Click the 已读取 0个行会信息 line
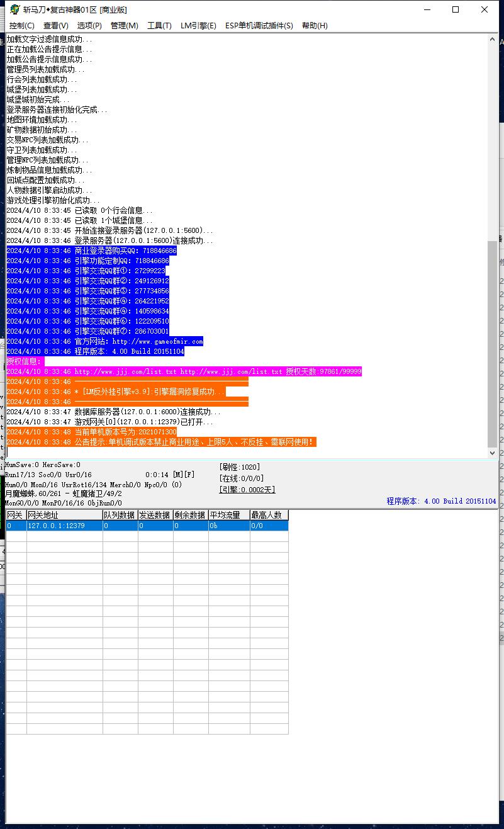The height and width of the screenshot is (829, 504). click(x=80, y=210)
